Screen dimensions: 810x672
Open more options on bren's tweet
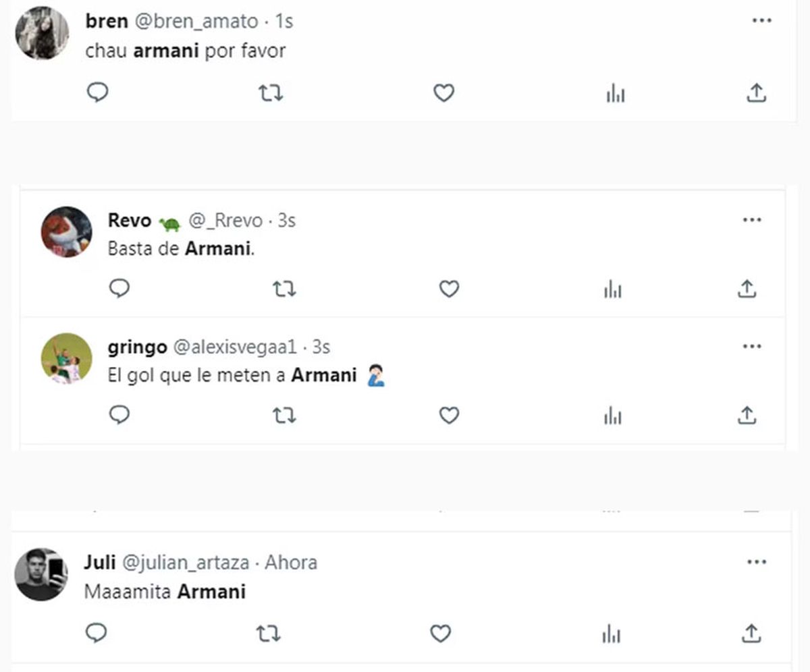click(x=761, y=21)
